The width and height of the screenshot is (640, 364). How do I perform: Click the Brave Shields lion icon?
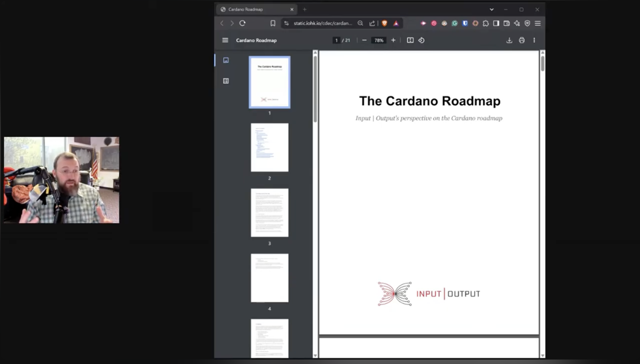[384, 23]
